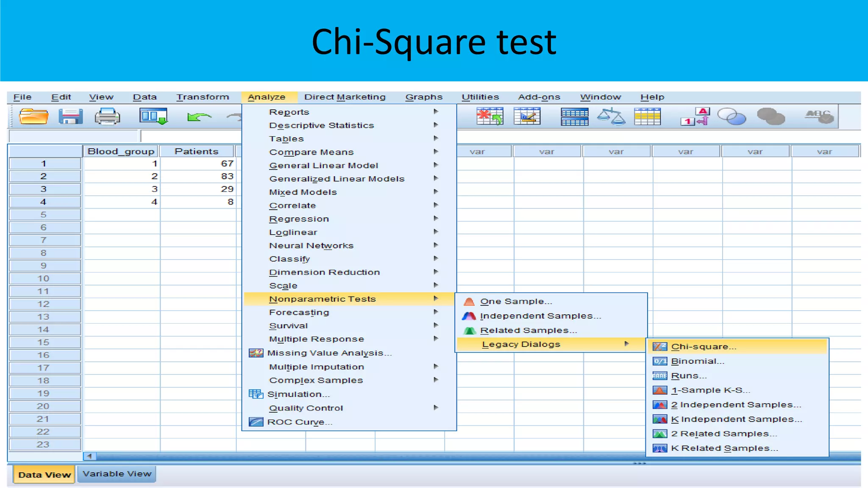Click the ROC Curve icon
The width and height of the screenshot is (868, 488).
256,422
